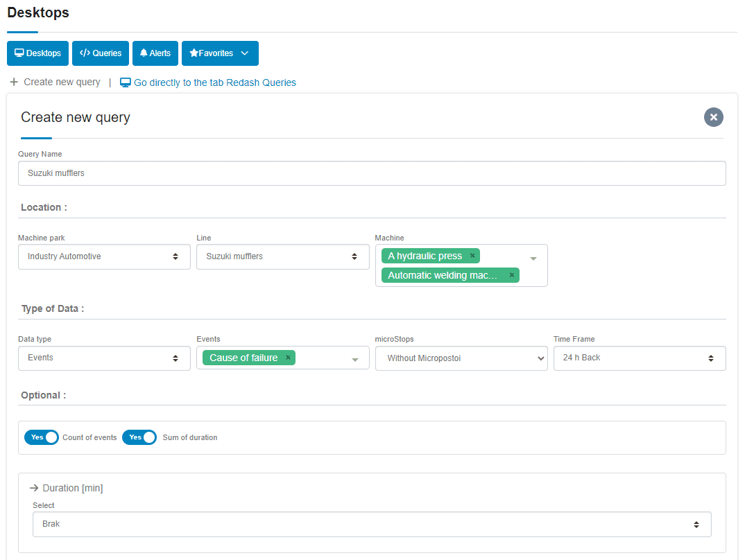Go directly to the Redash Queries tab
Screen dimensions: 745x560
(214, 82)
